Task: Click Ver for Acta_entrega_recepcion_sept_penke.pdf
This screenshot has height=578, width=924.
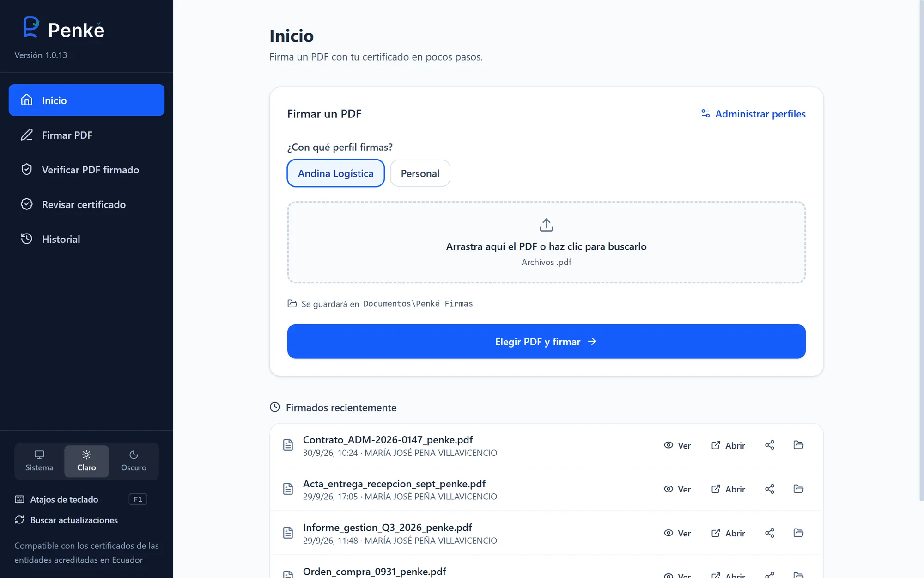Action: tap(677, 489)
